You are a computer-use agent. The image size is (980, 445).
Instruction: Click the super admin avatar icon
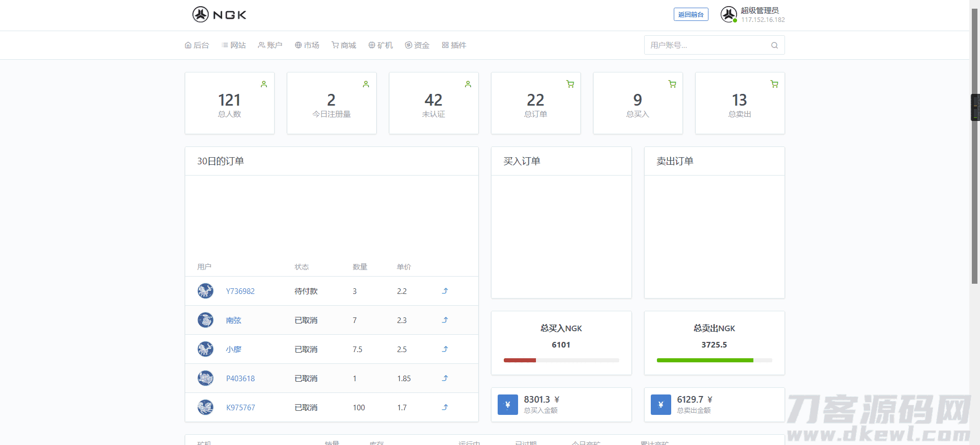tap(728, 14)
